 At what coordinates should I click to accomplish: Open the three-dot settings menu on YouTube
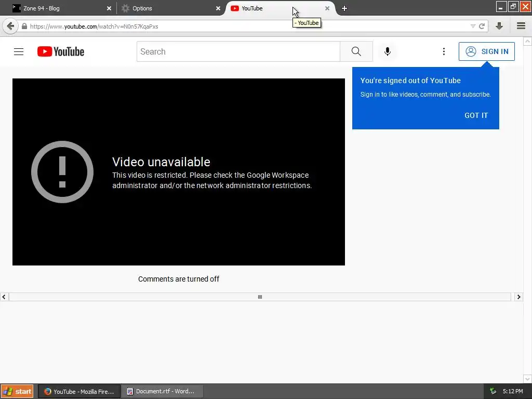[x=444, y=51]
